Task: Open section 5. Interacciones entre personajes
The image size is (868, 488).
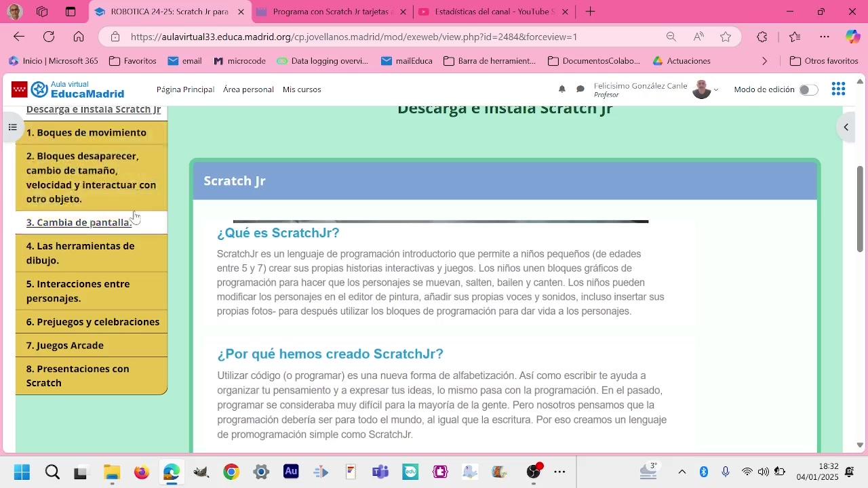Action: 92,291
